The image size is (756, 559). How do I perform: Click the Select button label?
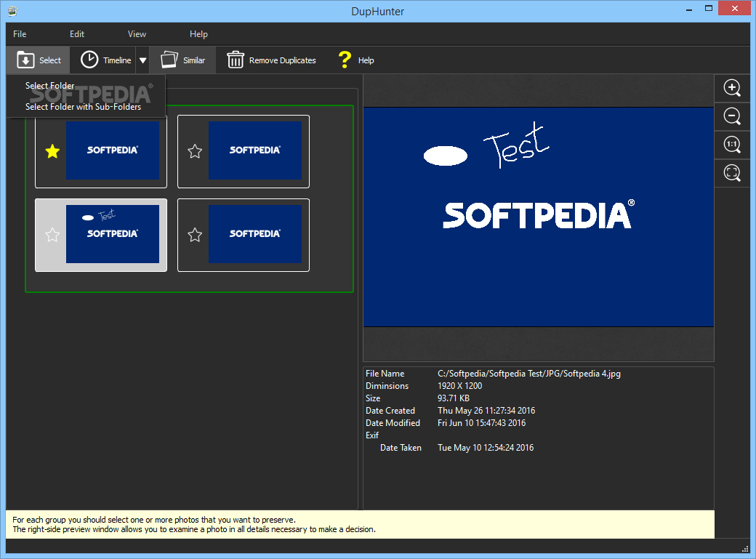tap(50, 60)
